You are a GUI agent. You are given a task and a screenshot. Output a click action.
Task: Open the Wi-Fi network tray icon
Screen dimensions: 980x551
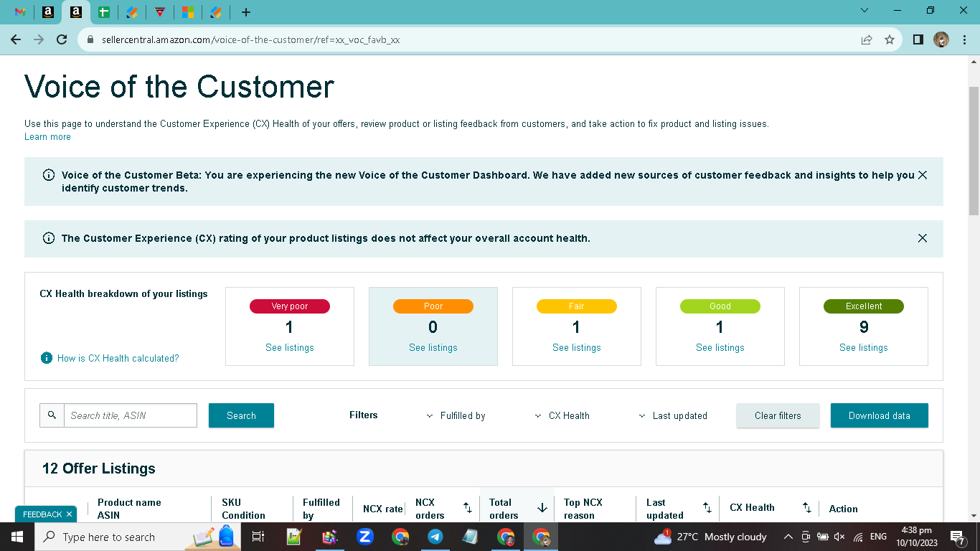858,537
